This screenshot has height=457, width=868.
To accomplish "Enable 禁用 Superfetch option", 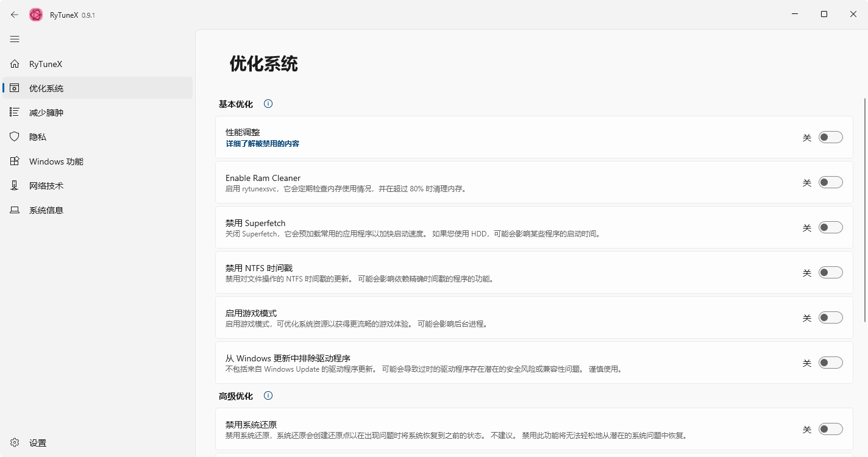I will pos(830,227).
